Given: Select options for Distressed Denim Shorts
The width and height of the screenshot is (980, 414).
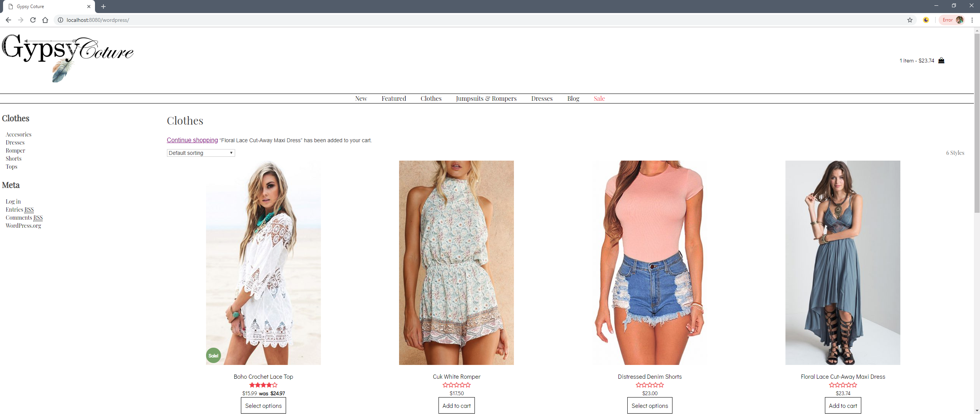Looking at the screenshot, I should pyautogui.click(x=650, y=406).
